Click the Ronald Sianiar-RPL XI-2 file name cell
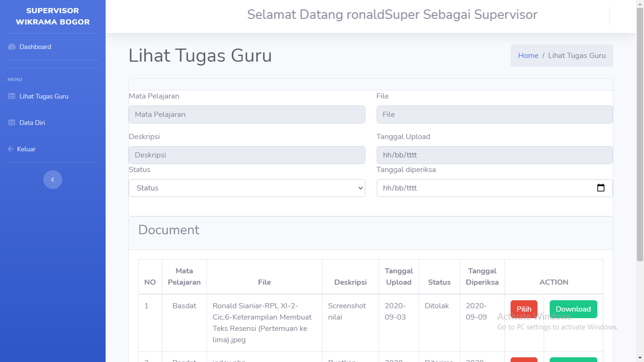644x362 pixels. [x=264, y=323]
